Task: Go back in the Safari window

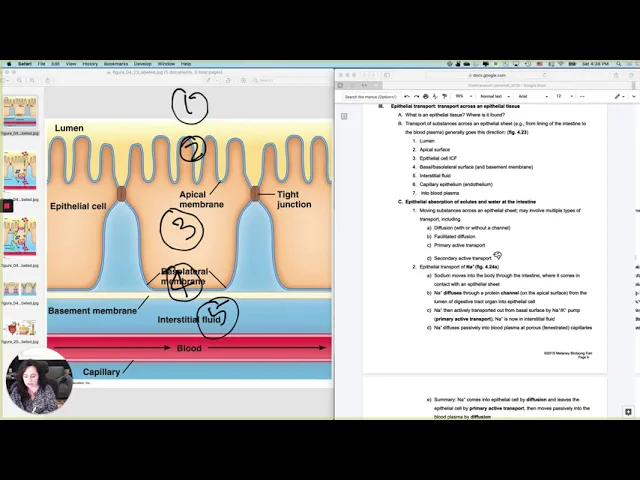Action: click(x=365, y=75)
